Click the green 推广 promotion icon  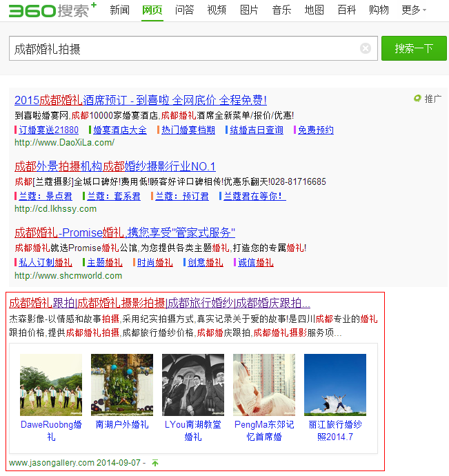click(417, 99)
